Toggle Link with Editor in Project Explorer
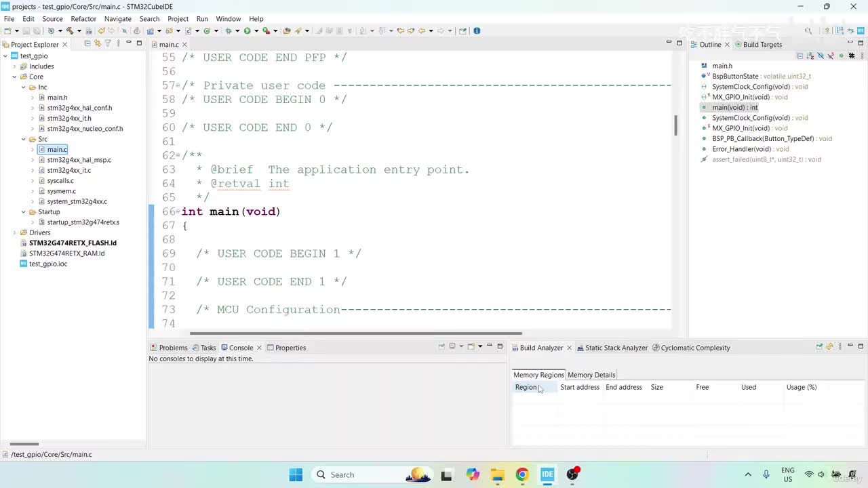The image size is (868, 488). (x=98, y=43)
